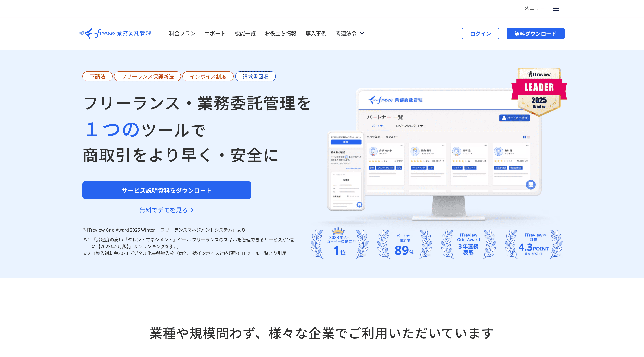644x357 pixels.
Task: Click the 資料ダウンロード button
Action: click(x=535, y=34)
